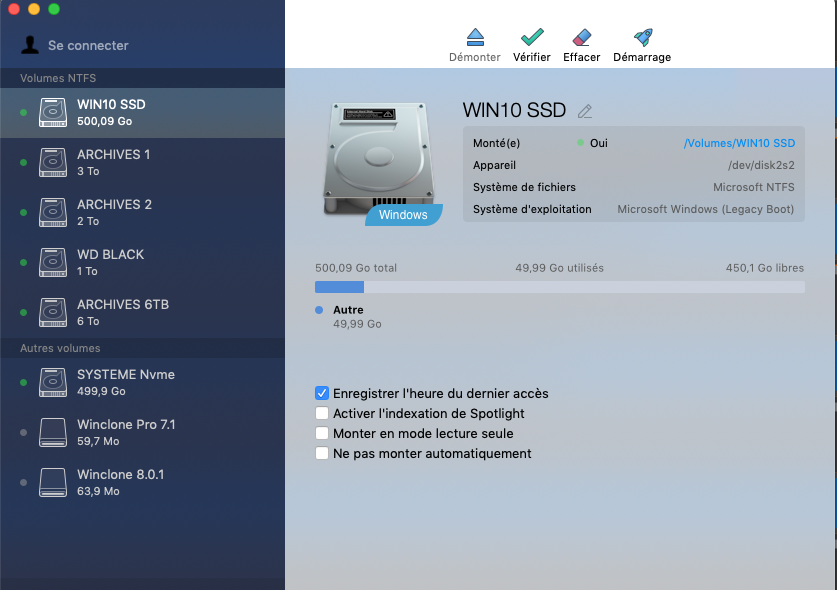Click the pencil icon to rename WIN10 SSD
Image resolution: width=837 pixels, height=590 pixels.
pos(585,111)
